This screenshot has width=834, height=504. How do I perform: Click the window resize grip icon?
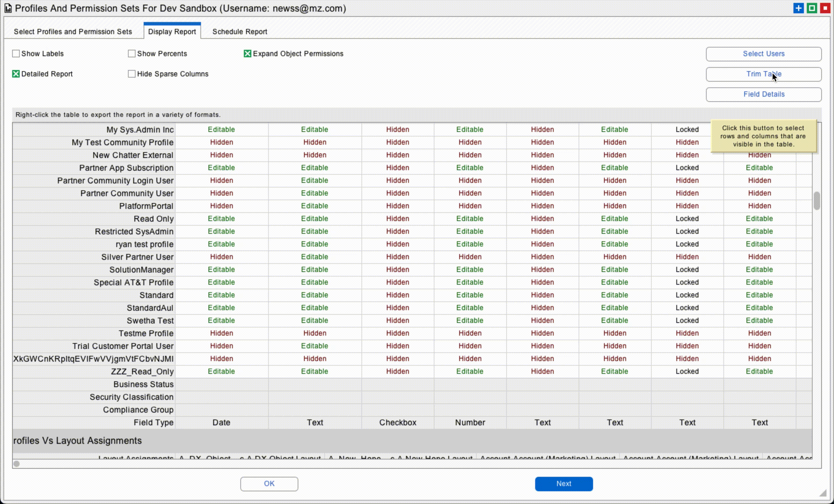(x=823, y=493)
